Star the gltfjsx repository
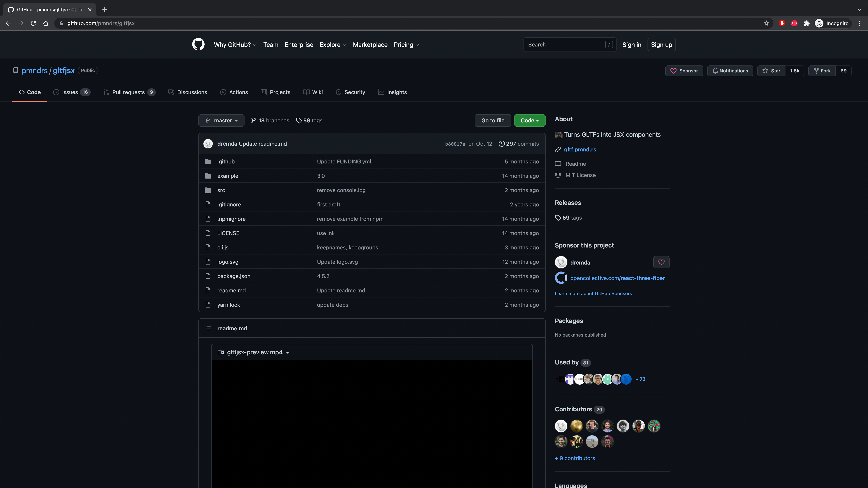The image size is (868, 488). (772, 71)
